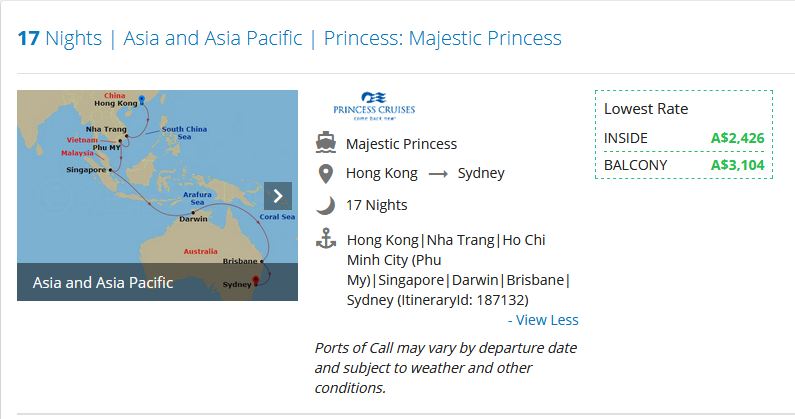
Task: Click the Lowest Rate heading
Action: click(646, 109)
